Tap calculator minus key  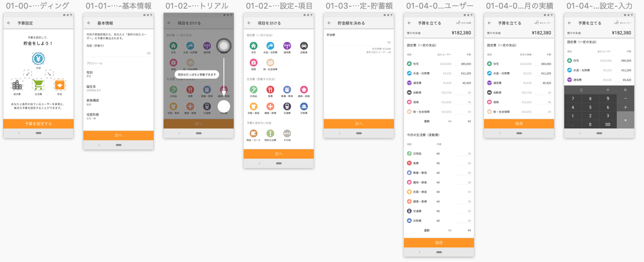point(625,99)
